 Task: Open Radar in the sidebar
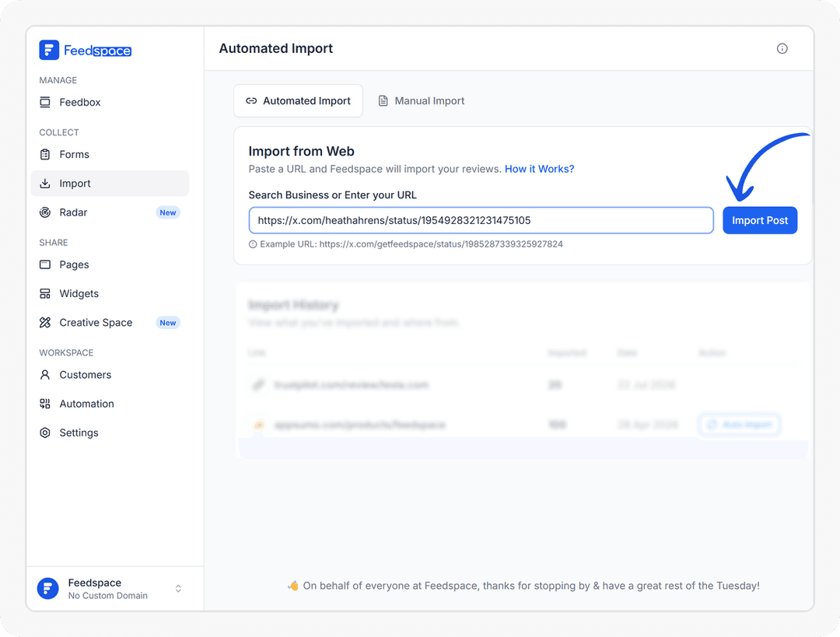click(110, 212)
